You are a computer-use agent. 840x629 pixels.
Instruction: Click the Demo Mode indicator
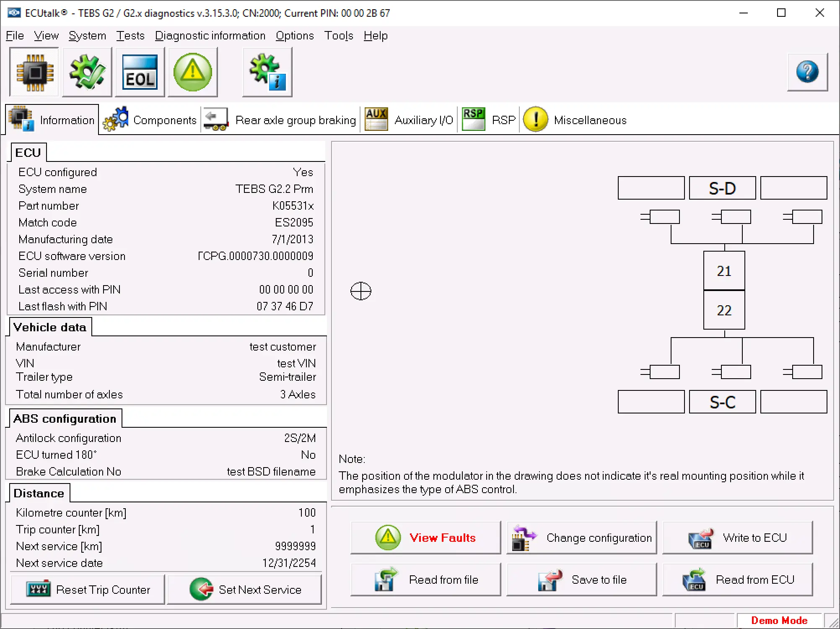pos(779,620)
